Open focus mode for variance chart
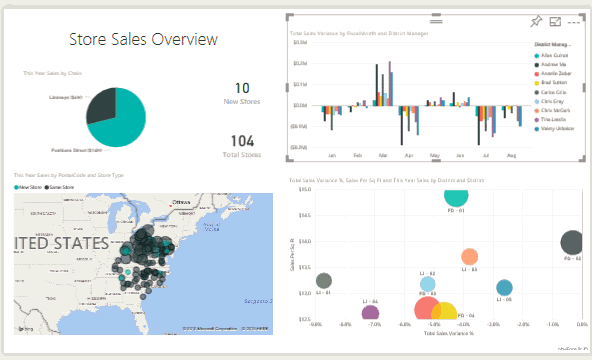 (555, 22)
